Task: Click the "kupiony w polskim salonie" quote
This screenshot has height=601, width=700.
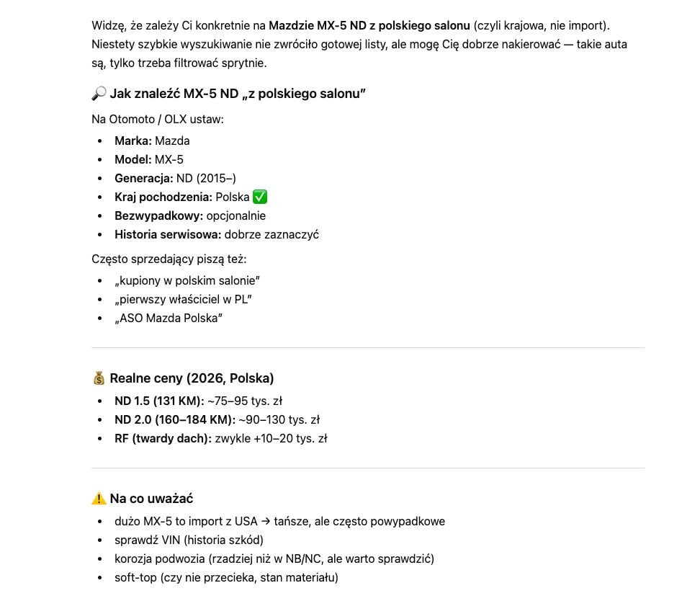Action: coord(187,280)
